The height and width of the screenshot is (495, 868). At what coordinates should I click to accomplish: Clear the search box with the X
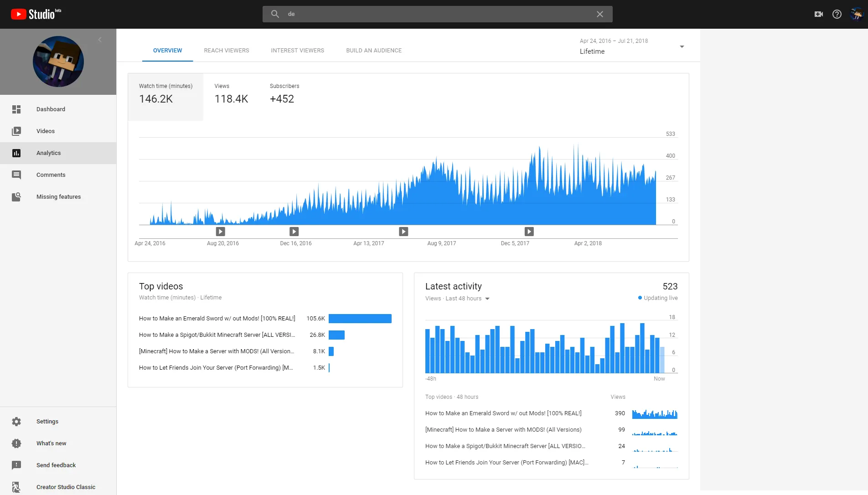point(600,14)
